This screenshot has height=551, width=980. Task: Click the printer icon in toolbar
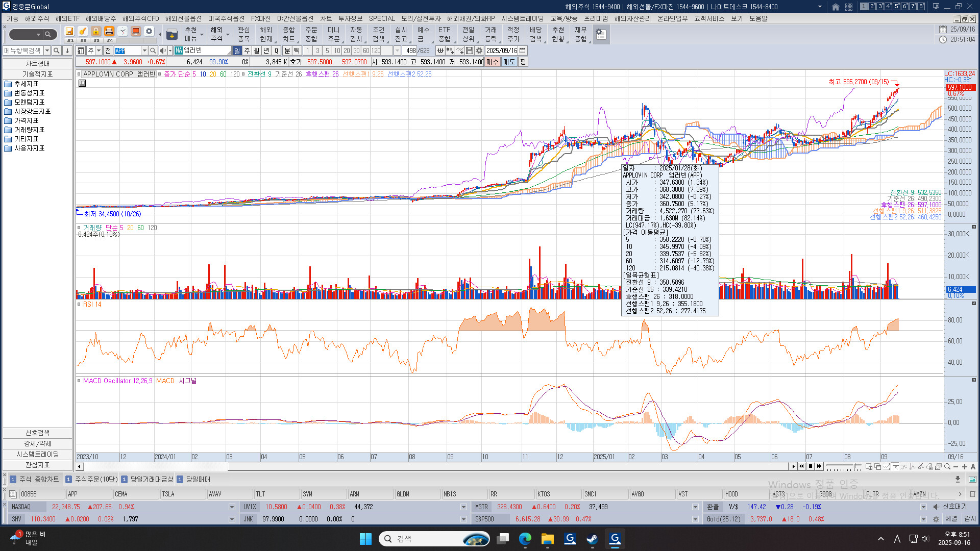[x=109, y=31]
